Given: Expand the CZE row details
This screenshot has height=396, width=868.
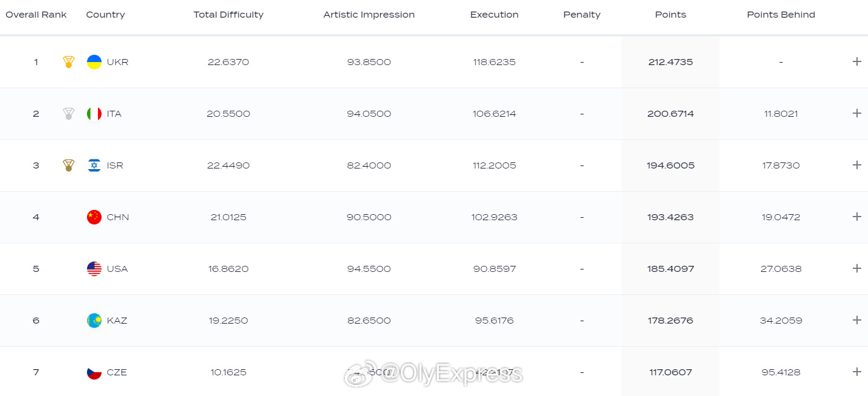Looking at the screenshot, I should pyautogui.click(x=856, y=372).
